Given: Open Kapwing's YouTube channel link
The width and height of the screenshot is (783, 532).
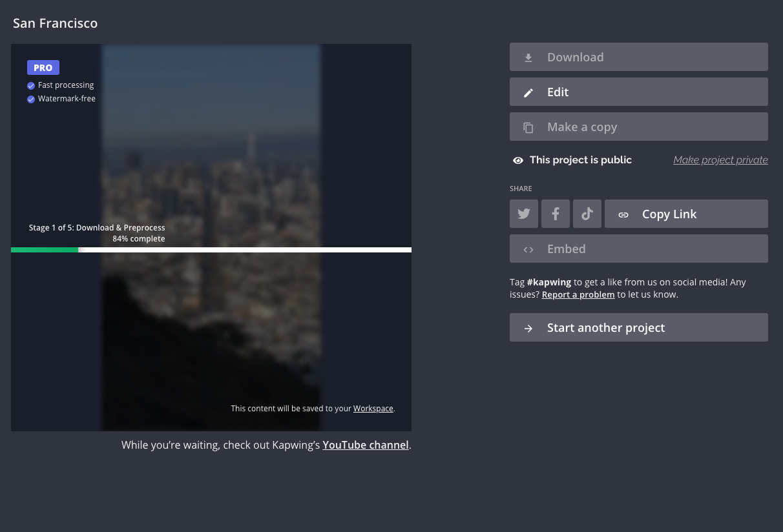Looking at the screenshot, I should 365,445.
